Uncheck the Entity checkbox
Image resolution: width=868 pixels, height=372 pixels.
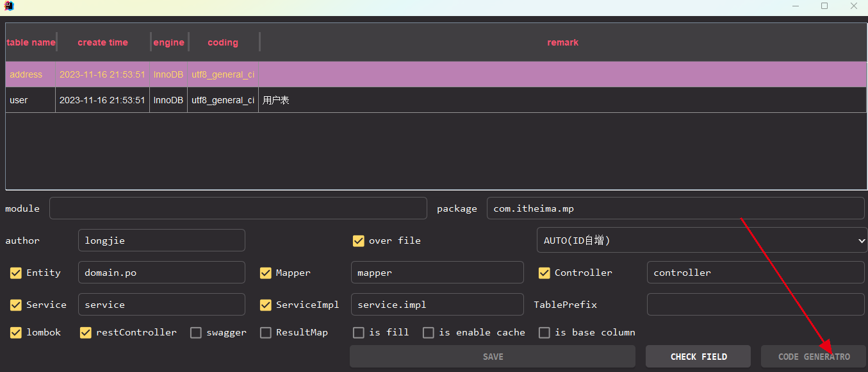(x=16, y=273)
